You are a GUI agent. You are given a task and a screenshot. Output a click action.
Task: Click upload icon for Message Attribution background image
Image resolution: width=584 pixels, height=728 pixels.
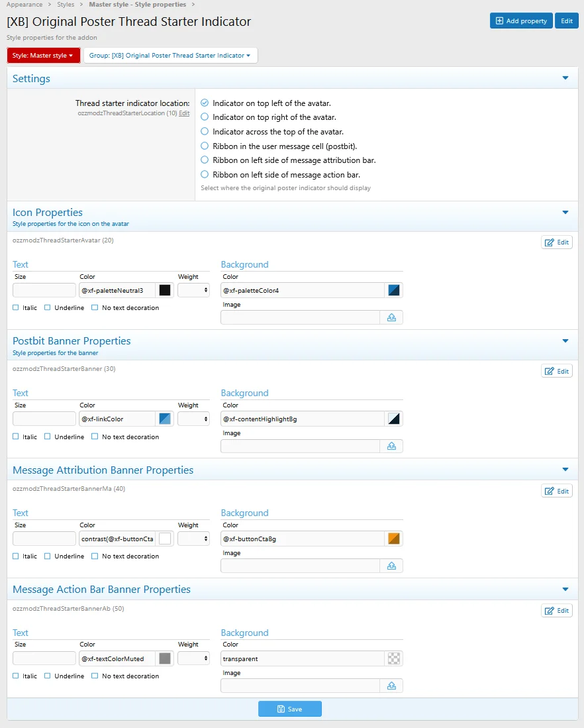(391, 566)
